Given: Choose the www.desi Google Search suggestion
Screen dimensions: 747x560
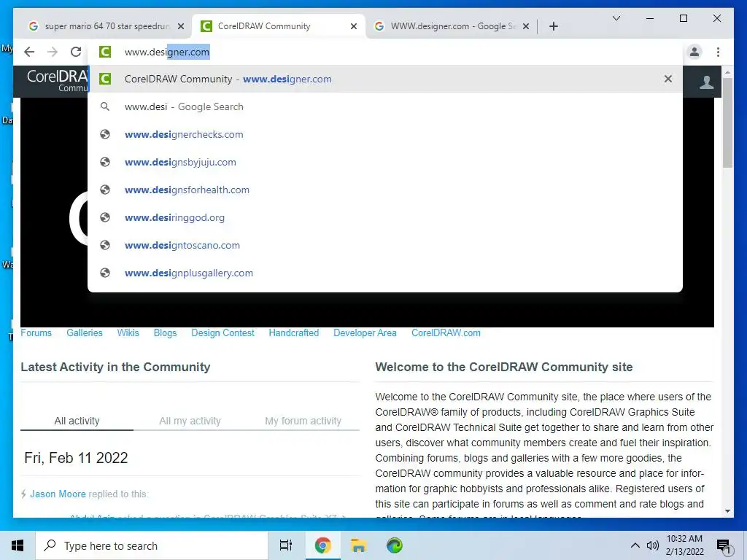Looking at the screenshot, I should (x=385, y=106).
